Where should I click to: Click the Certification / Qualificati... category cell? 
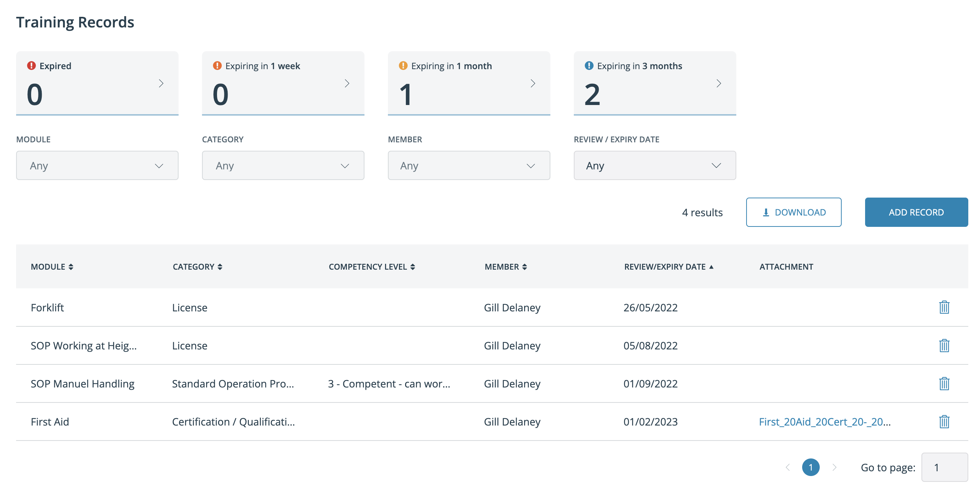point(233,422)
